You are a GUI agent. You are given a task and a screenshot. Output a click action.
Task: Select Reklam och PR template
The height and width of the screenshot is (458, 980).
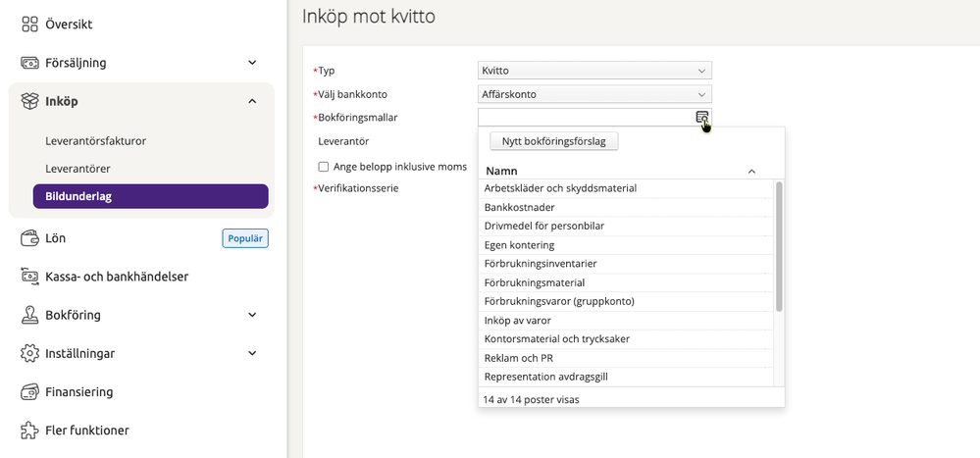pos(626,358)
